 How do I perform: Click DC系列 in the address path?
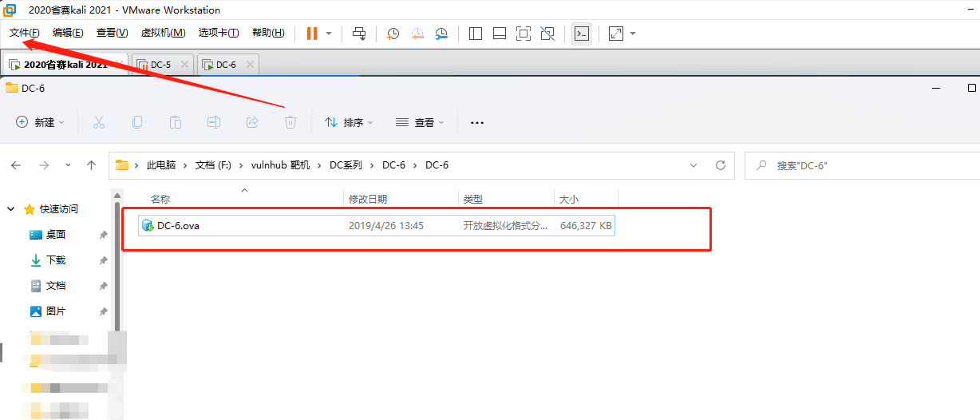coord(346,165)
